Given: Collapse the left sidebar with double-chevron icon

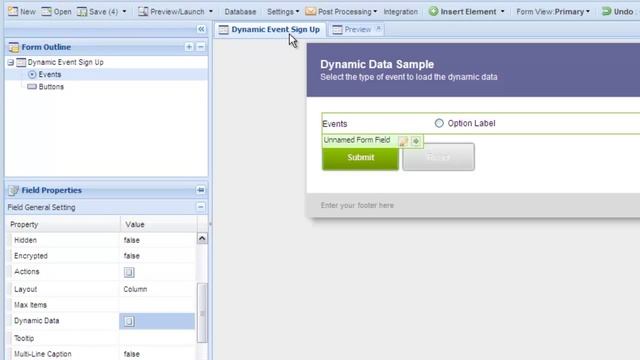Looking at the screenshot, I should point(201,29).
